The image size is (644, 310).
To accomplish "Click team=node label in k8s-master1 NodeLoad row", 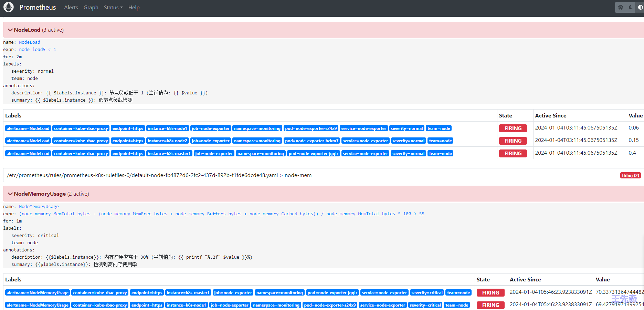I will coord(441,154).
